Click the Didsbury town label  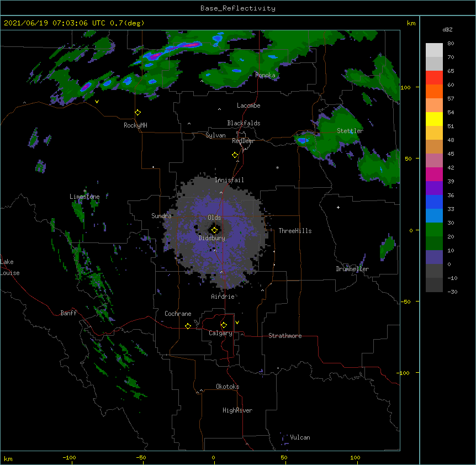pos(211,238)
